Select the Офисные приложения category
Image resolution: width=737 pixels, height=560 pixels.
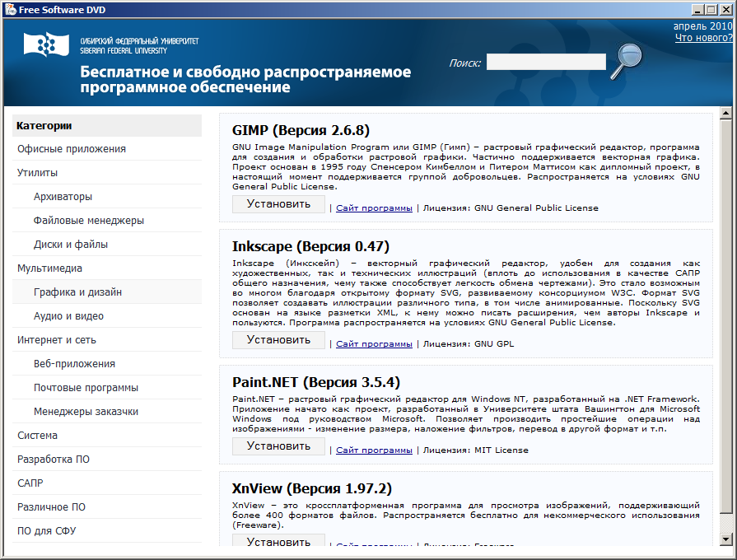click(x=107, y=148)
